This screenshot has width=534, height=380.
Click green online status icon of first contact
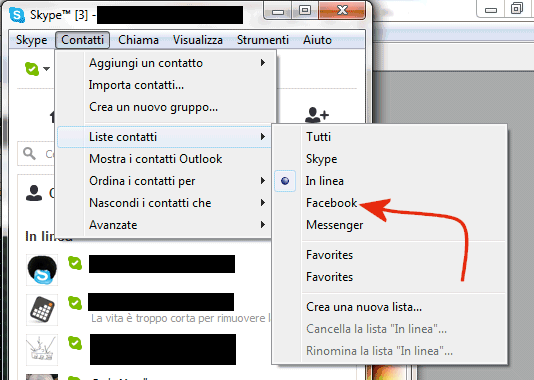point(75,263)
